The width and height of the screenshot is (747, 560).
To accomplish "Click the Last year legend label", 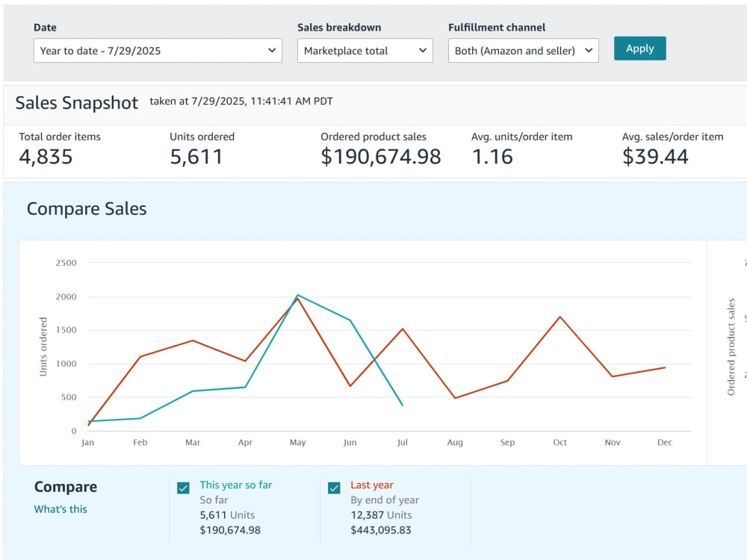I will coord(372,485).
